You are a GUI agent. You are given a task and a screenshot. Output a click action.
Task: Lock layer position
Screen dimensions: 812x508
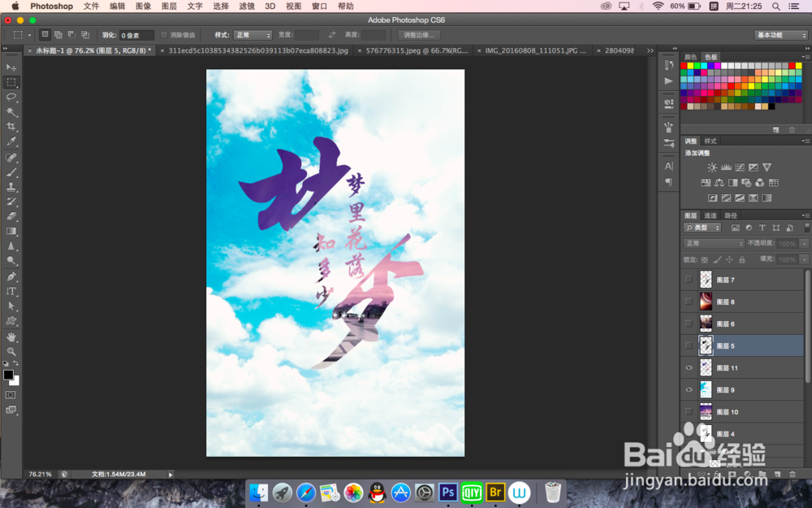click(729, 260)
